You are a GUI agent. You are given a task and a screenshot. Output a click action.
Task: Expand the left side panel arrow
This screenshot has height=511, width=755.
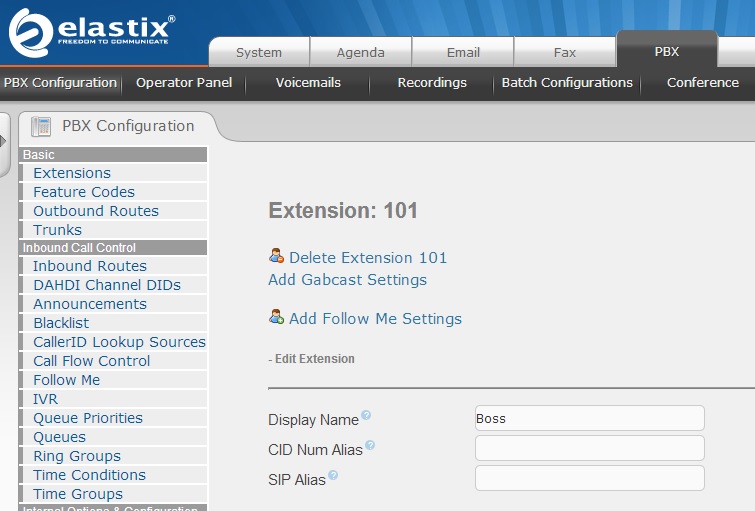click(x=4, y=141)
